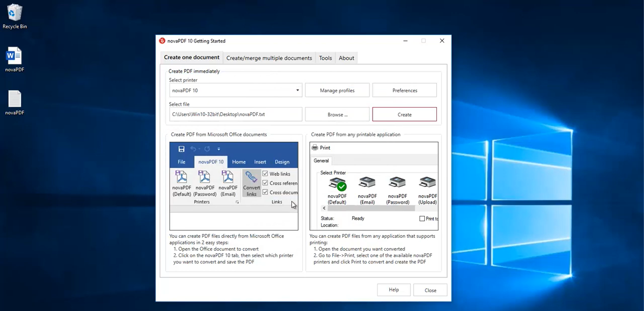Viewport: 644px width, 311px height.
Task: Click the save icon in the Office preview
Action: pos(181,149)
